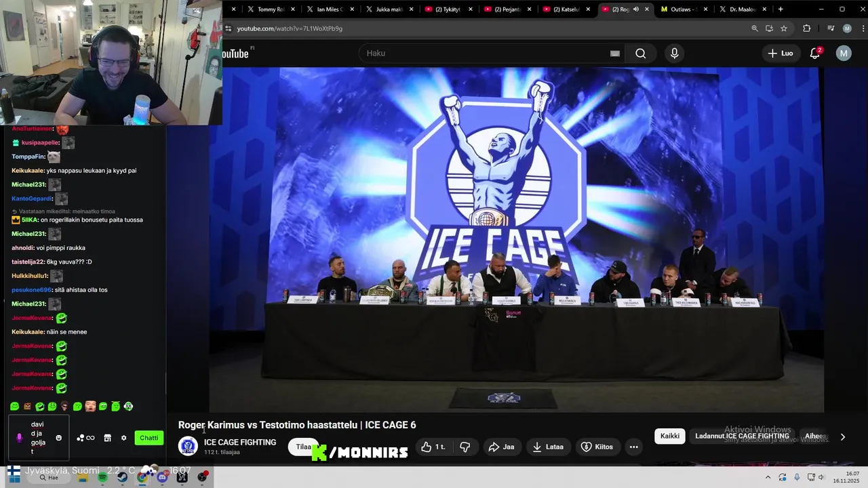Click the Luo create button

(x=781, y=54)
